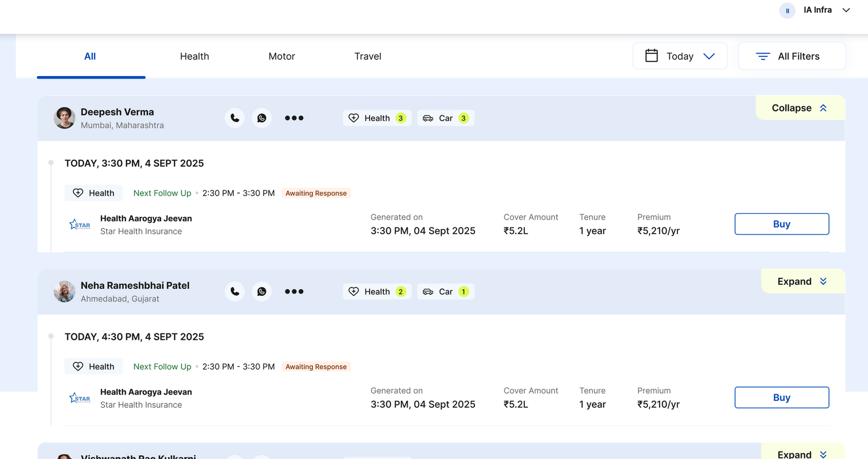
Task: Call Neha Rameshbhai Patel via phone icon
Action: 235,292
